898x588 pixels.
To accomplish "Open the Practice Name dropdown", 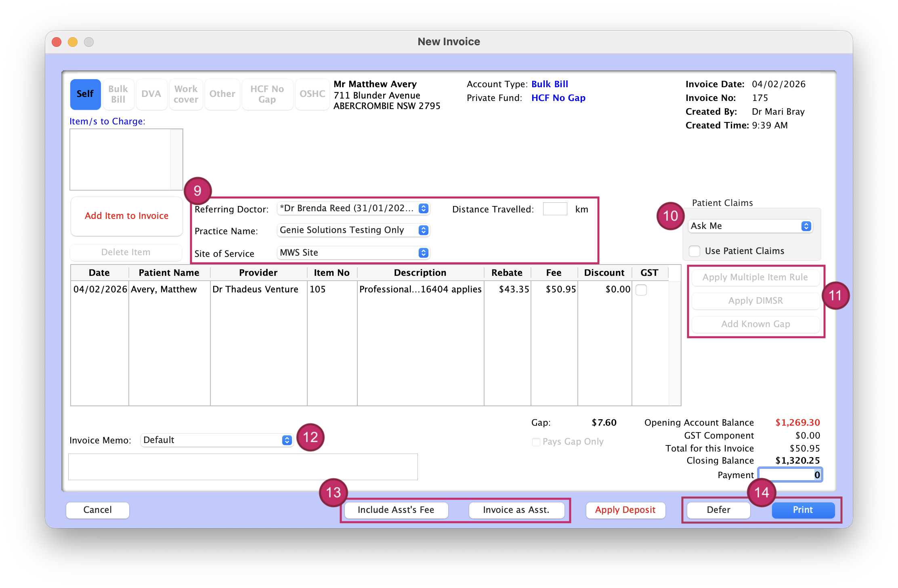I will pyautogui.click(x=353, y=230).
